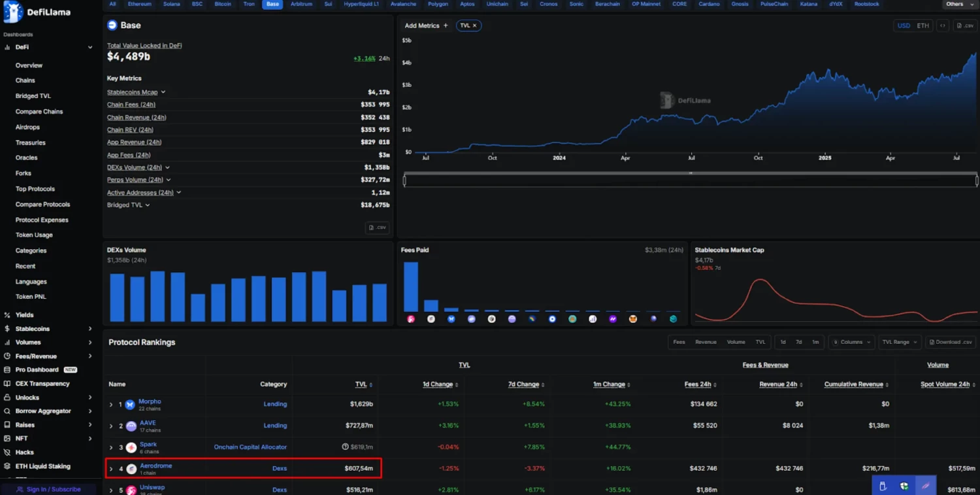Toggle the TVL column group filter

(760, 342)
